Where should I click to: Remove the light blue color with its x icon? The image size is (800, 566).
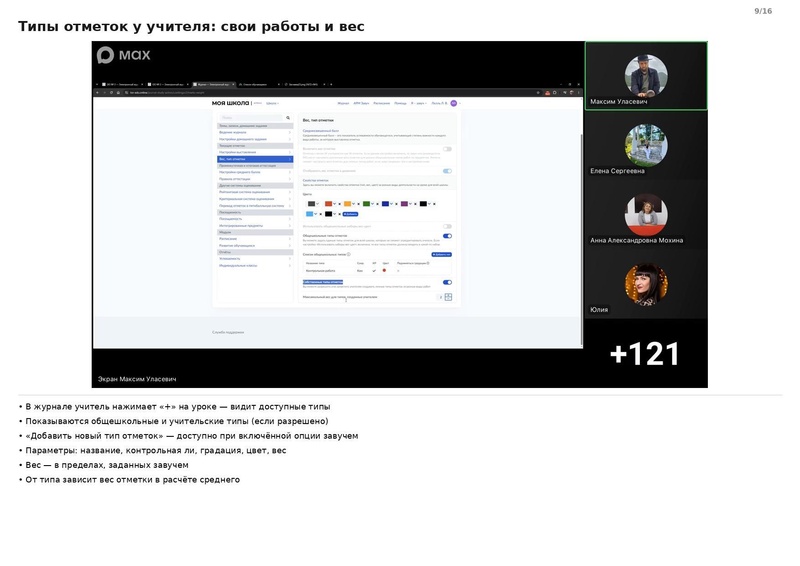(320, 214)
